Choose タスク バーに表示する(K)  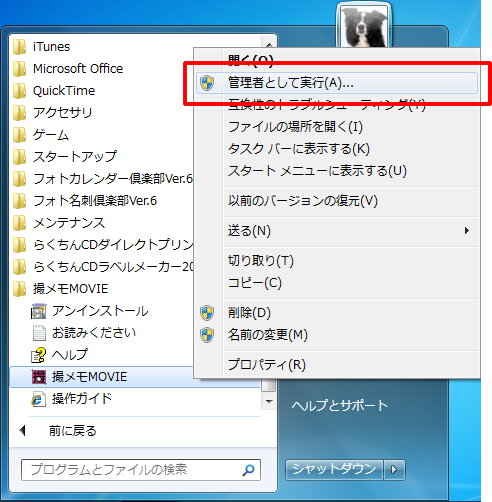pos(299,149)
